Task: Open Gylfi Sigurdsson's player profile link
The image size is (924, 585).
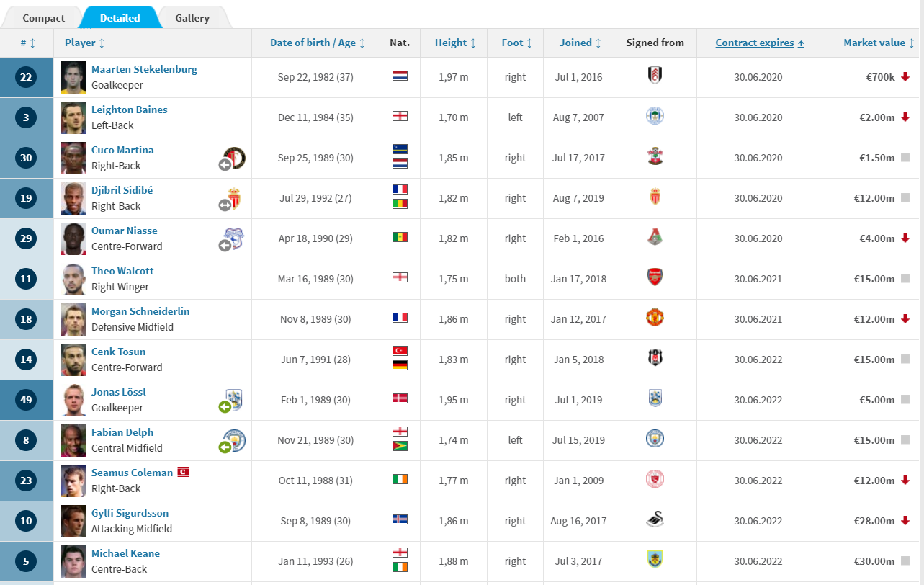Action: (130, 513)
